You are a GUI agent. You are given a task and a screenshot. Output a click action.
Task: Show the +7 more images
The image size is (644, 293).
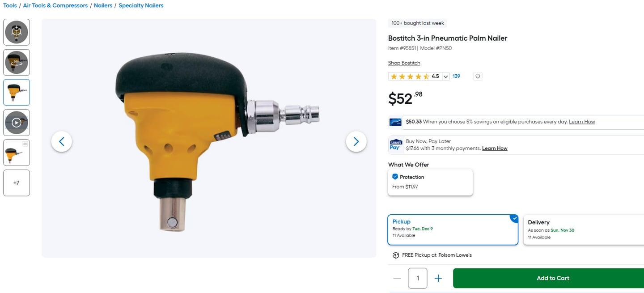pos(17,183)
